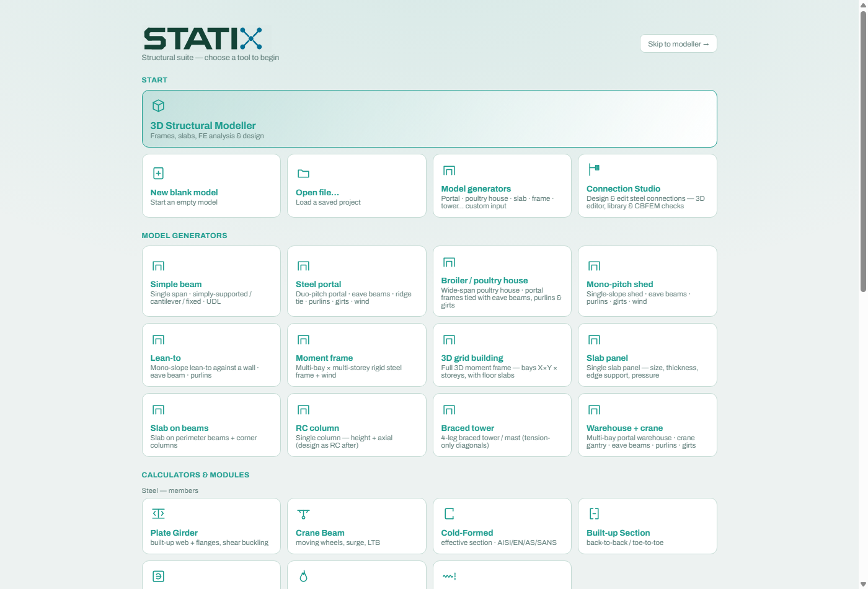Open Cold-Formed calculator title
This screenshot has width=868, height=589.
(467, 533)
